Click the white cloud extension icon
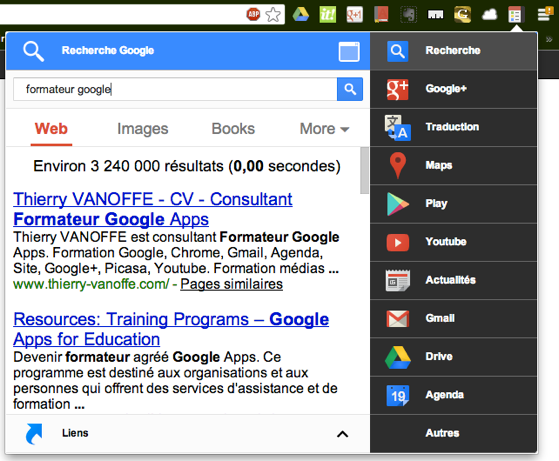 click(489, 15)
